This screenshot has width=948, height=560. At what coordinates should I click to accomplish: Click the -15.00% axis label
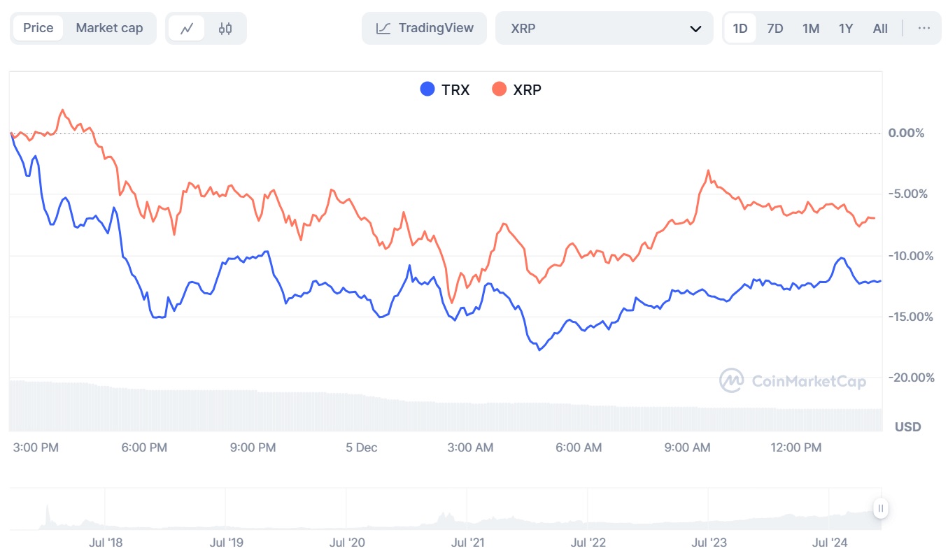coord(911,316)
